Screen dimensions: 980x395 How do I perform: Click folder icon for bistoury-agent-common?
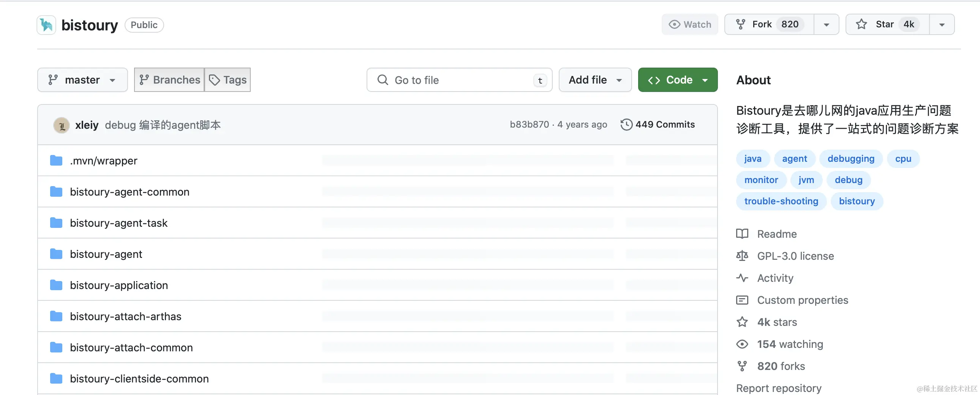56,192
